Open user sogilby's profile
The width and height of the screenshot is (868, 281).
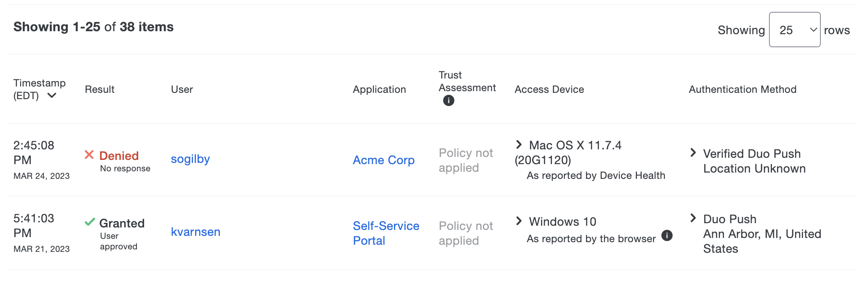tap(190, 159)
